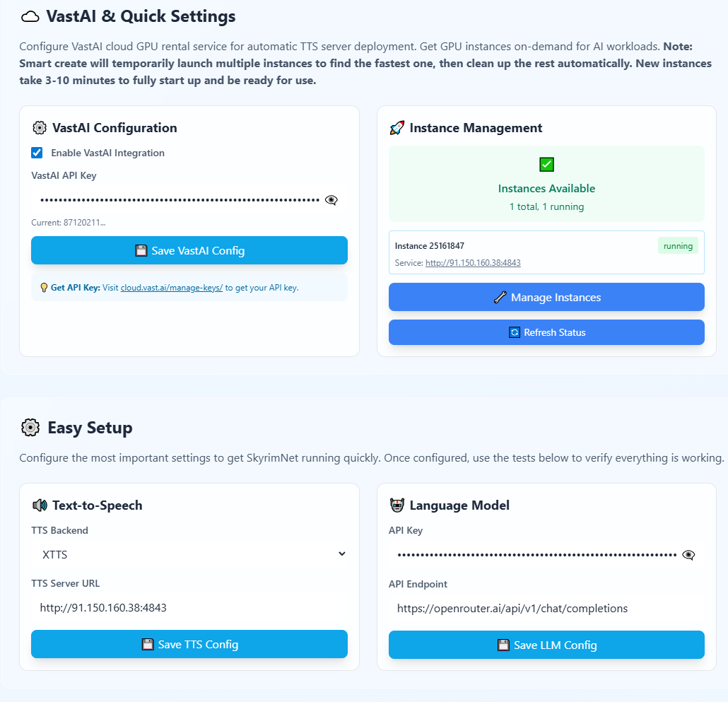Viewport: 728px width, 702px height.
Task: Click the lightbulb icon next to Get API Key
Action: [44, 288]
